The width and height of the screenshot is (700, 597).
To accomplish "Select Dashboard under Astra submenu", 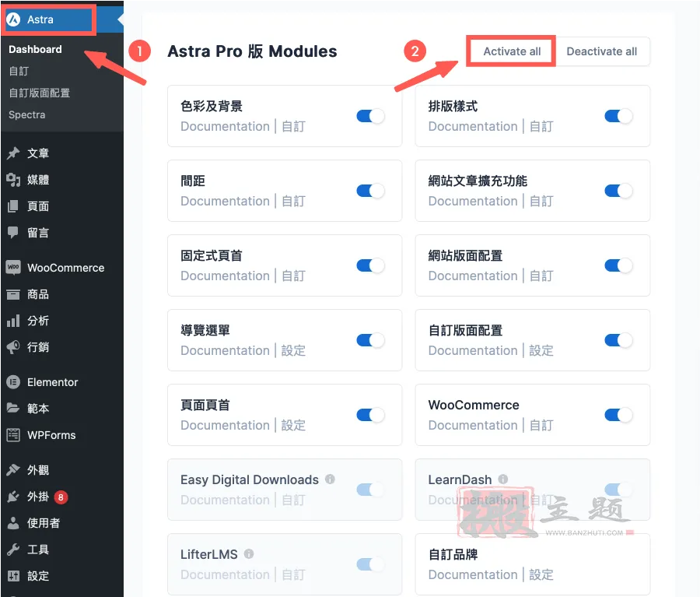I will pos(35,49).
